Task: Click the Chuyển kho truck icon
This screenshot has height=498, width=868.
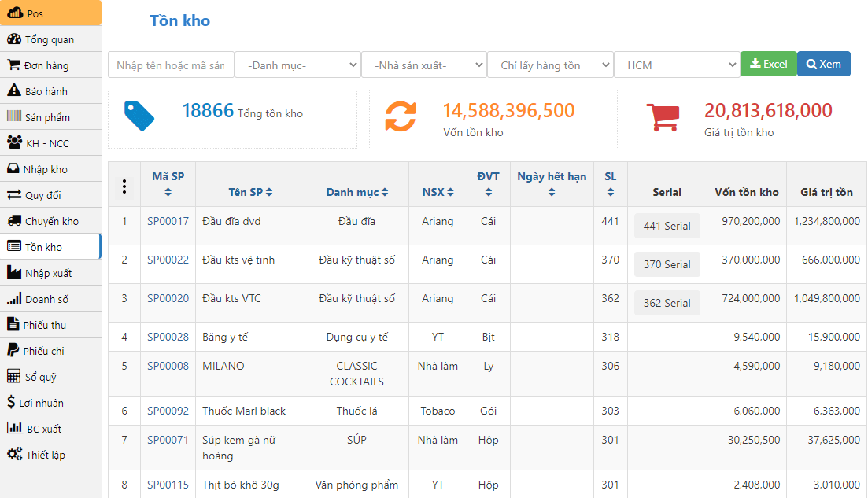Action: coord(14,221)
